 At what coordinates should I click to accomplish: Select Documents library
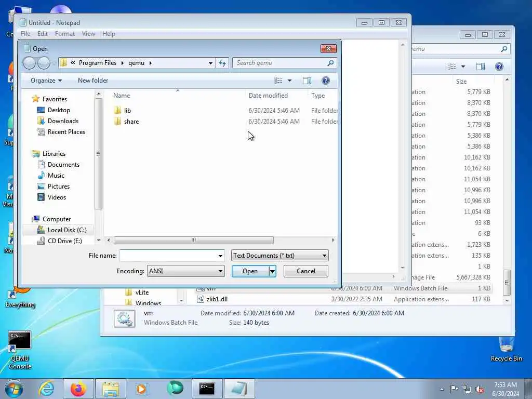click(63, 165)
